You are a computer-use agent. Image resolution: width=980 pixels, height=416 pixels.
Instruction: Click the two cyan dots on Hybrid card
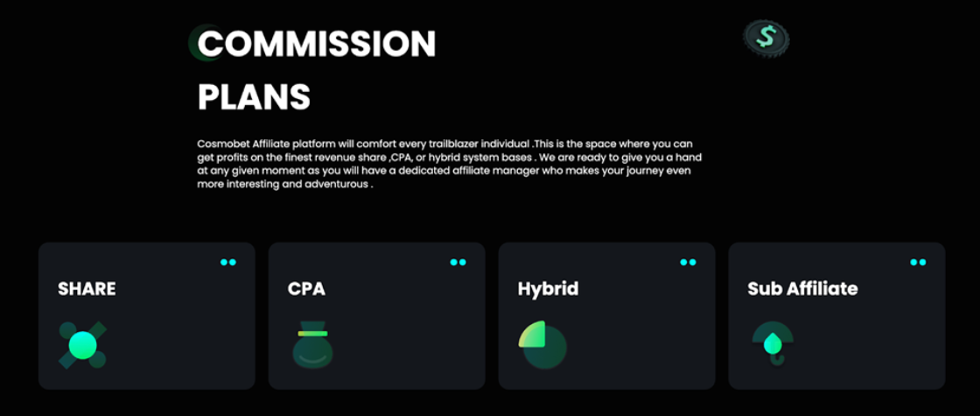(689, 262)
